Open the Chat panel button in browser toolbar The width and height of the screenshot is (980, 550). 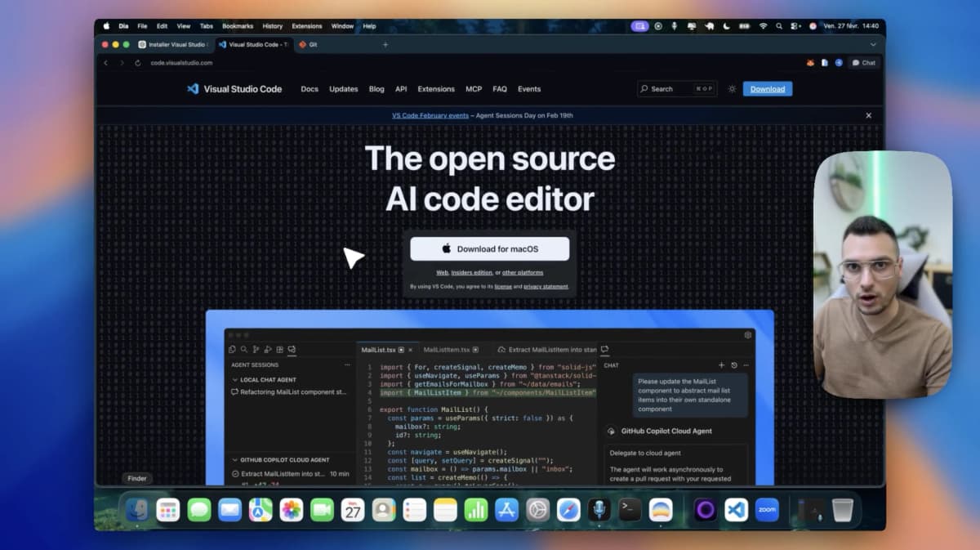[863, 63]
